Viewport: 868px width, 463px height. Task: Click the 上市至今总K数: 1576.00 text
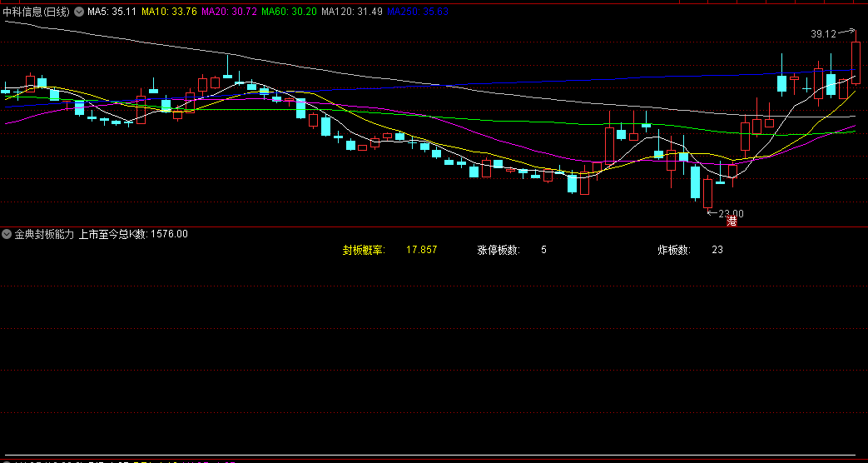click(133, 234)
